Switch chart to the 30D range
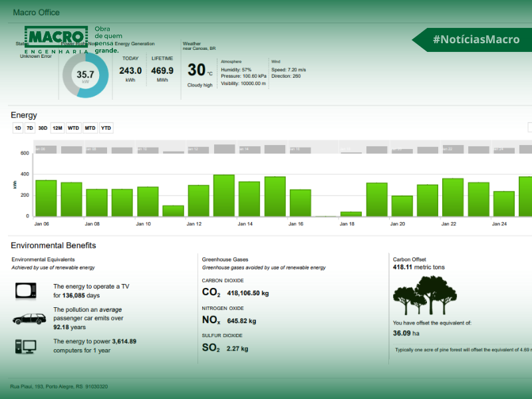This screenshot has width=532, height=399. pos(43,128)
